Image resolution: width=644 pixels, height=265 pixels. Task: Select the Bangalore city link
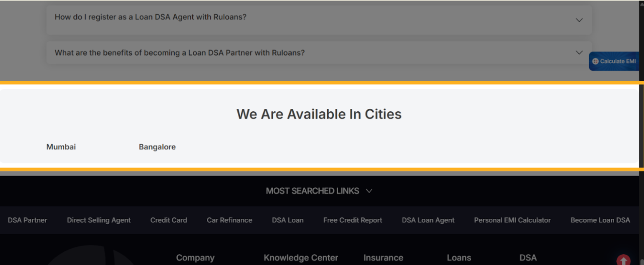click(157, 147)
